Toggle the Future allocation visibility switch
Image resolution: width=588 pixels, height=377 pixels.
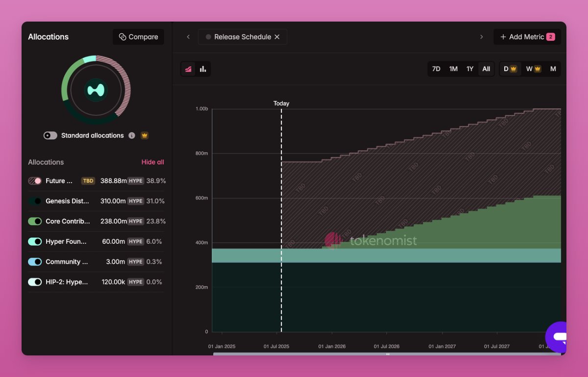pyautogui.click(x=35, y=181)
